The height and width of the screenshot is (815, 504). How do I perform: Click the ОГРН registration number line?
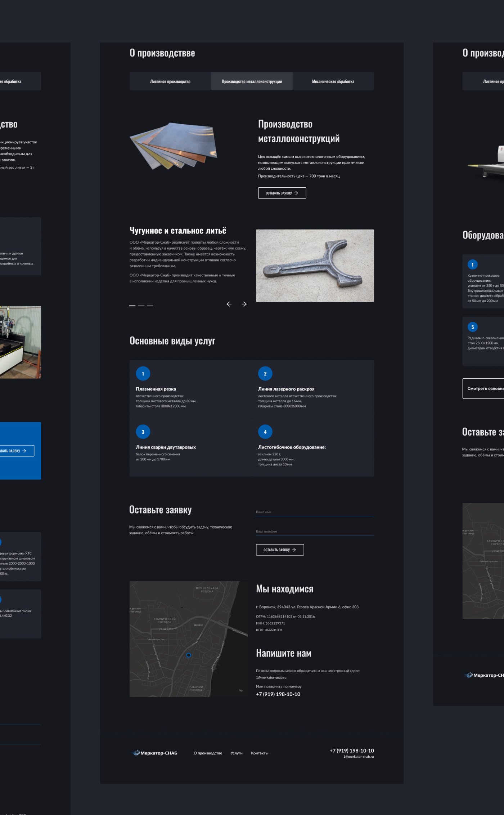[x=285, y=616]
